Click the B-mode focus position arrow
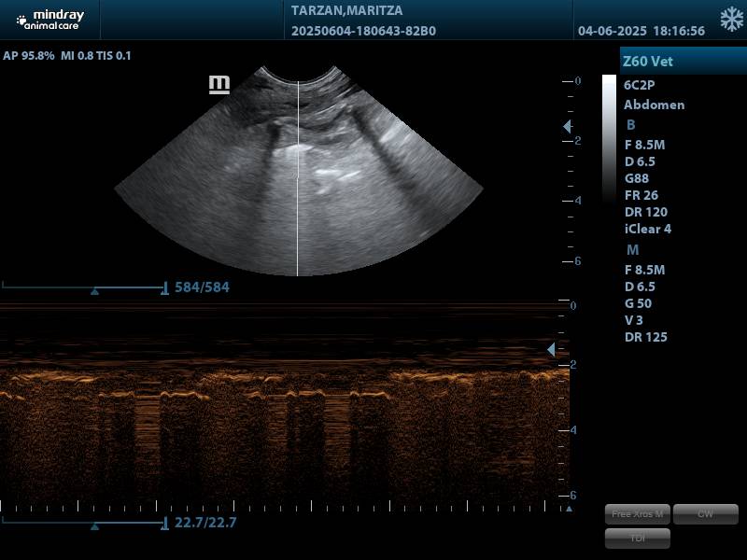 pyautogui.click(x=567, y=126)
